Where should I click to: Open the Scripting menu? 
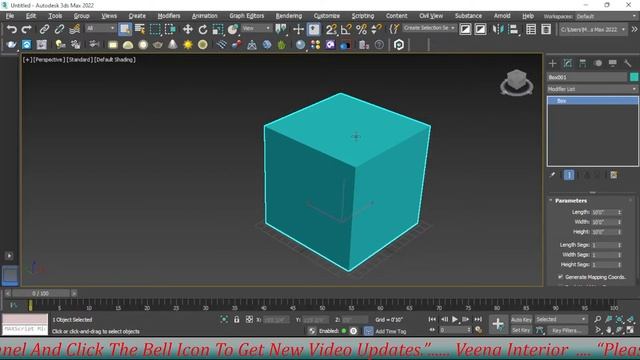coord(363,16)
